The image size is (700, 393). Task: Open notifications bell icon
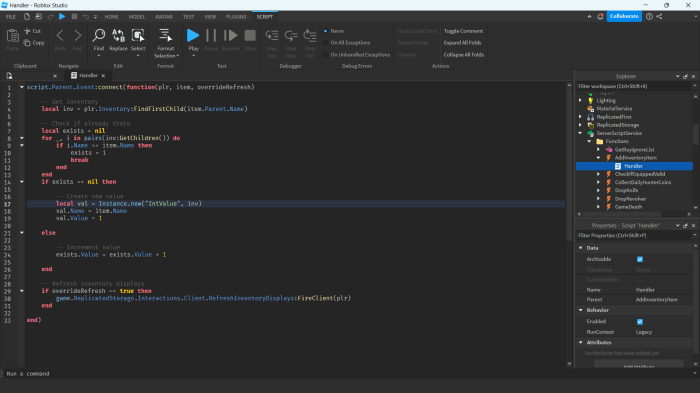coord(600,17)
